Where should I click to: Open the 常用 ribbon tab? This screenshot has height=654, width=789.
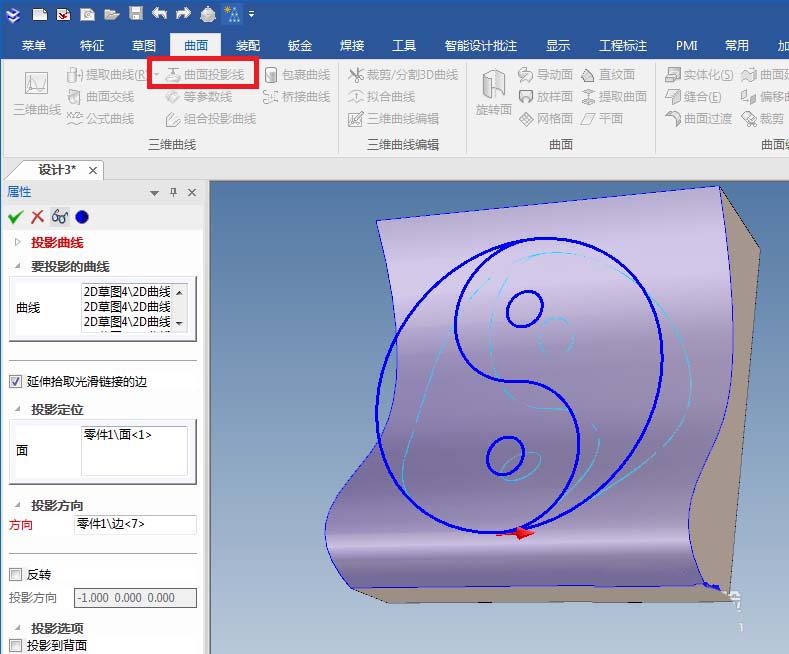click(737, 46)
